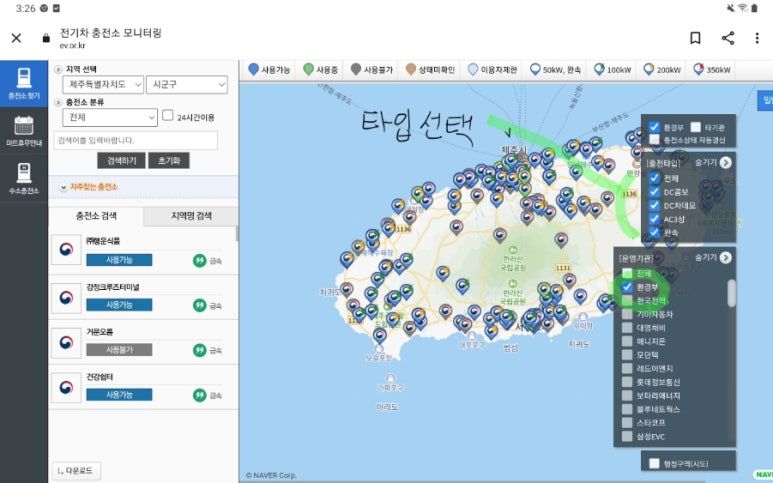Screen dimensions: 773x483
Task: Toggle the AC3상 checkbox
Action: [x=654, y=219]
